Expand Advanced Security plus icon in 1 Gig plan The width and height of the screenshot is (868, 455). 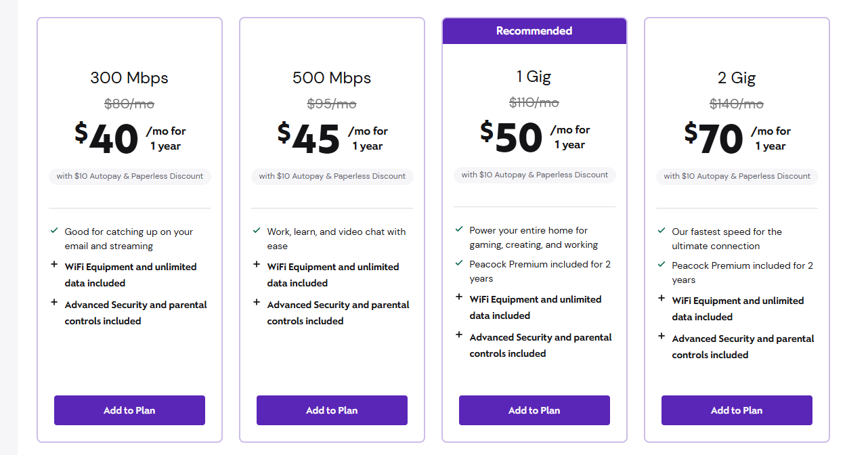459,334
